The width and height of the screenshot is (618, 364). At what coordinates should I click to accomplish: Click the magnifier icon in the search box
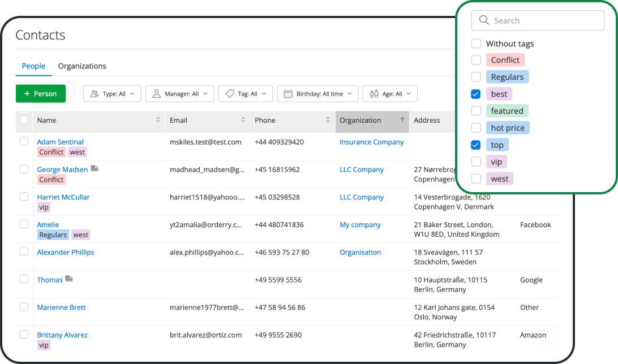click(484, 20)
